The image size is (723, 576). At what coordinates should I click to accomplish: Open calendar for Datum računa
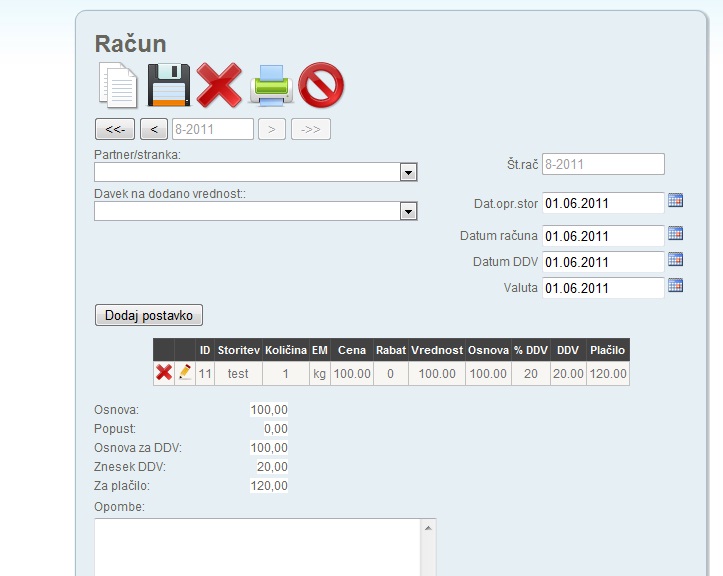coord(676,234)
